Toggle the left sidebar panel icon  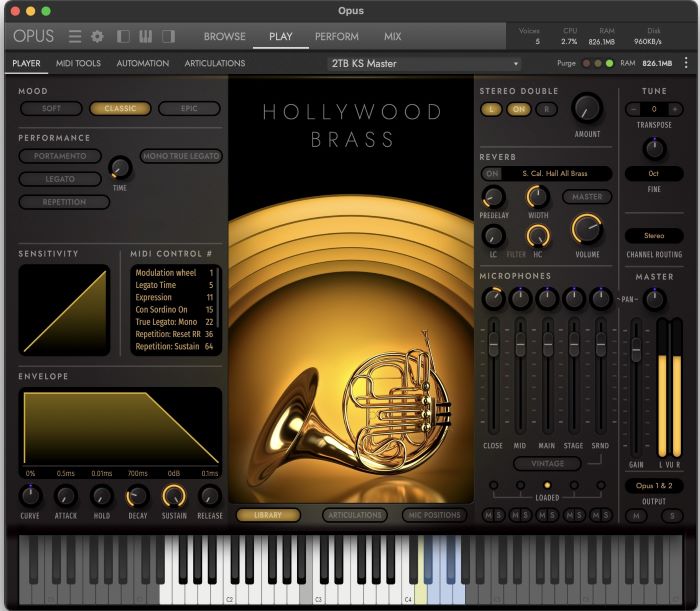(x=123, y=36)
